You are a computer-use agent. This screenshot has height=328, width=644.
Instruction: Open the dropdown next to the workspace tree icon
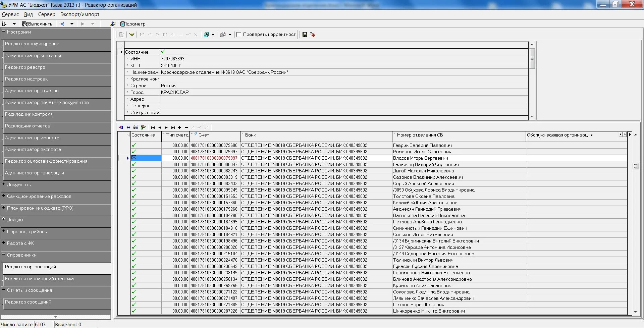14,24
